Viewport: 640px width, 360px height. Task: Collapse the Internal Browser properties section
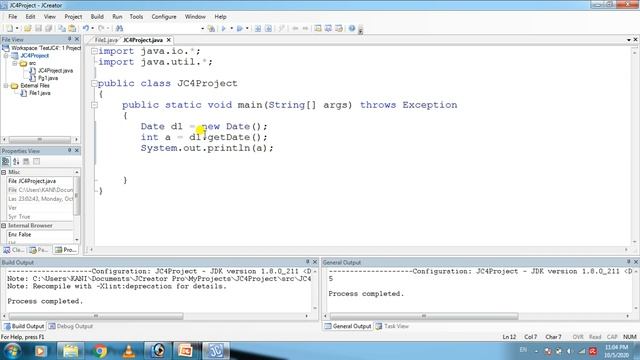coord(4,226)
